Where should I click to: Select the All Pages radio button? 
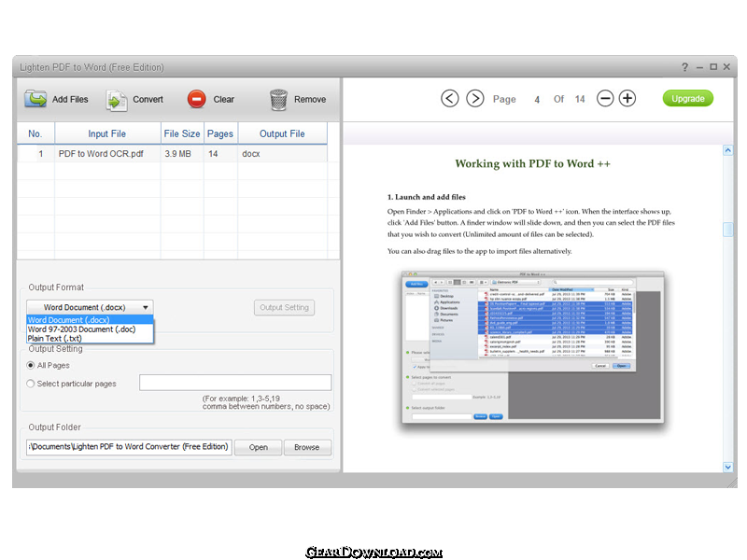[x=31, y=365]
